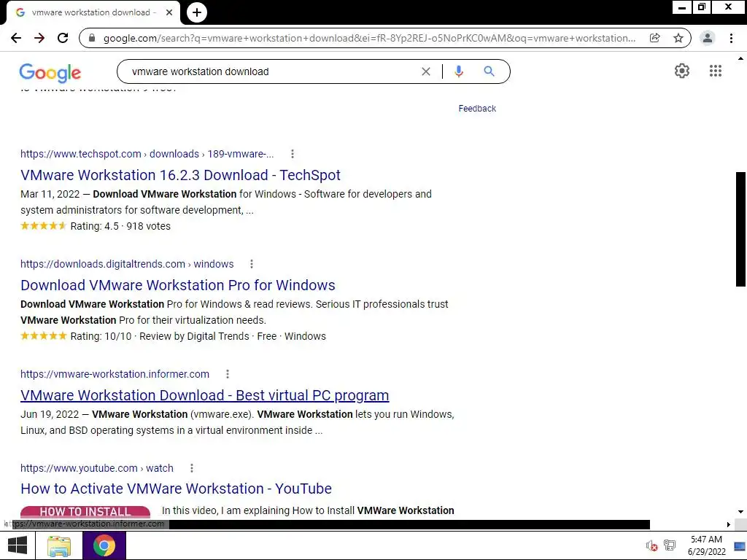Screen dimensions: 747x560
Task: Go forward to the next page
Action: tap(39, 38)
